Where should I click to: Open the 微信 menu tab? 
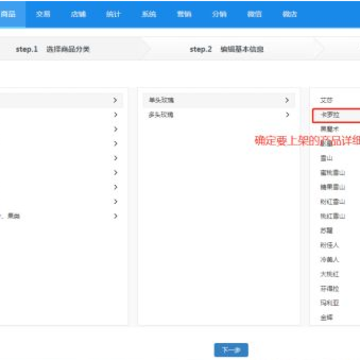[x=255, y=14]
